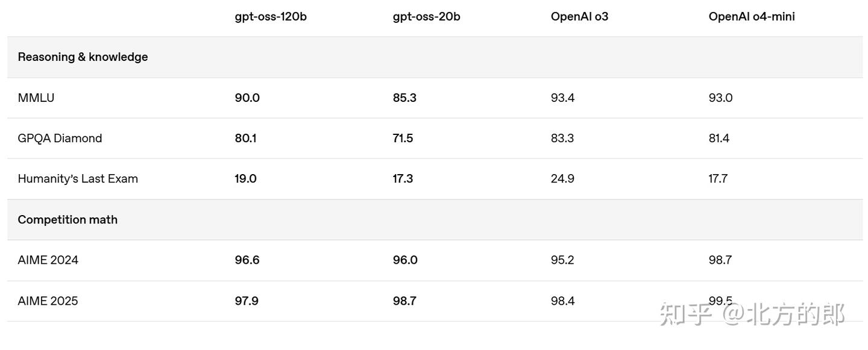
Task: Click the AIME 2024 row label
Action: (x=48, y=260)
